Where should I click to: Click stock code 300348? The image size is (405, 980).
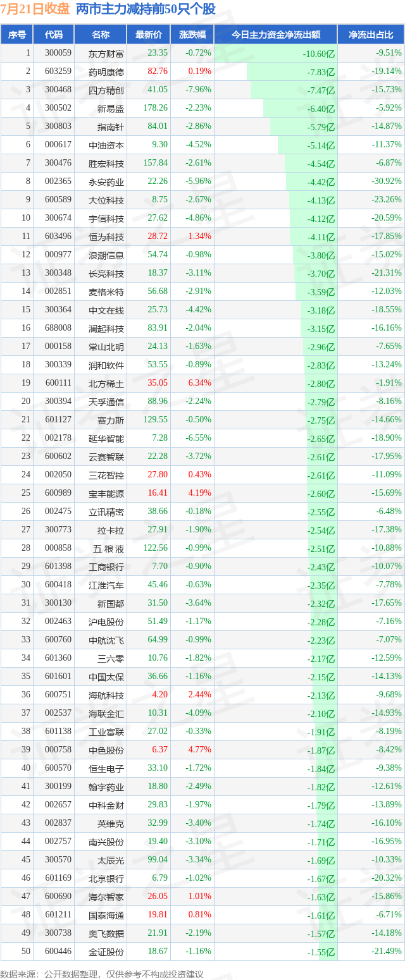tap(58, 273)
